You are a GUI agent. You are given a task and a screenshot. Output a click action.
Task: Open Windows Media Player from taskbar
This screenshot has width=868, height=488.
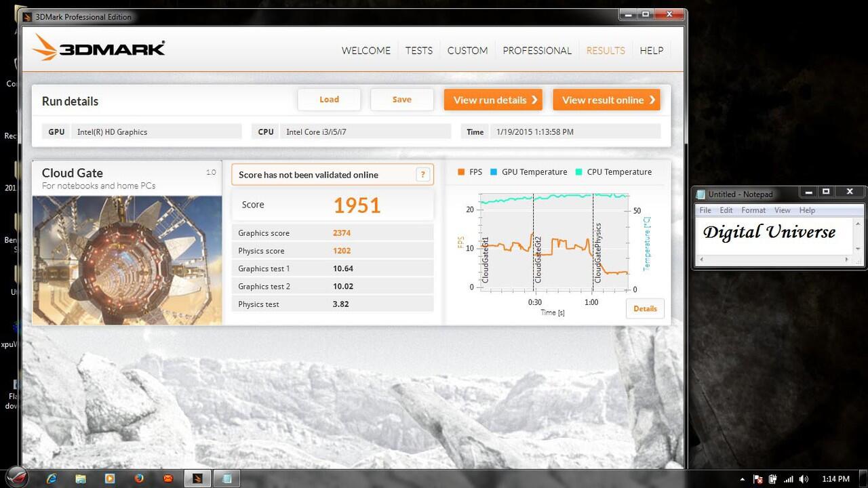pos(110,479)
